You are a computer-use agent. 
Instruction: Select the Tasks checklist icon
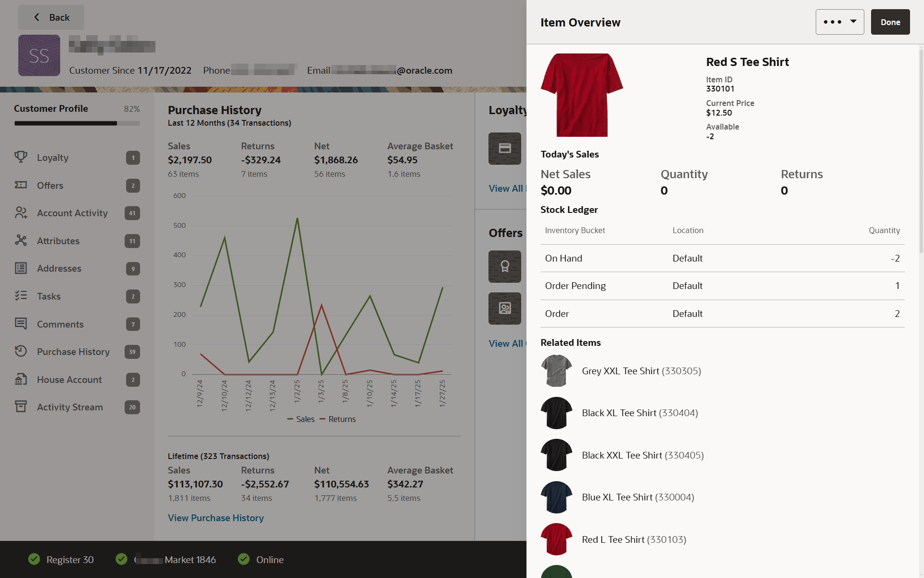click(21, 296)
